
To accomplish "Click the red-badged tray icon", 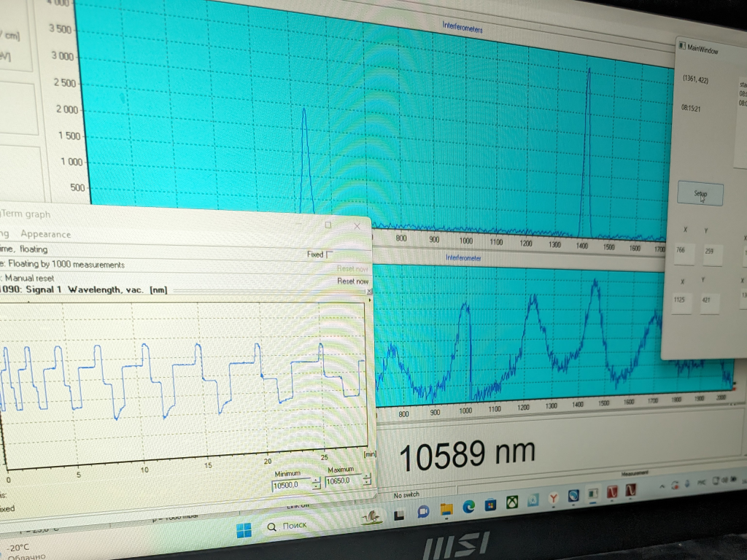I will tap(675, 485).
